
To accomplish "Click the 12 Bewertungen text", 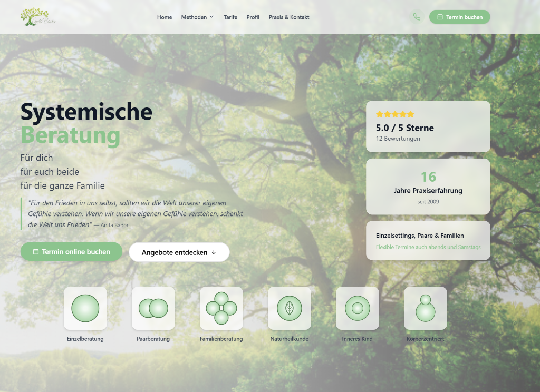I will pyautogui.click(x=398, y=139).
